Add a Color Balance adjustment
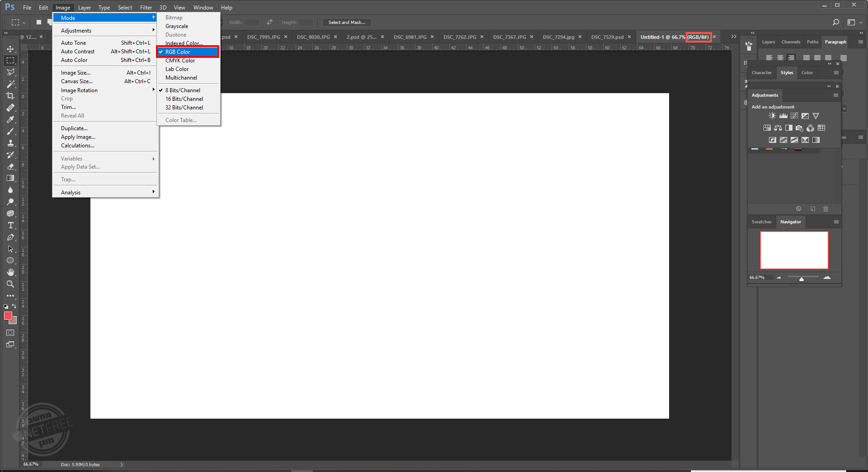Screen dimensions: 868x472 pyautogui.click(x=778, y=128)
